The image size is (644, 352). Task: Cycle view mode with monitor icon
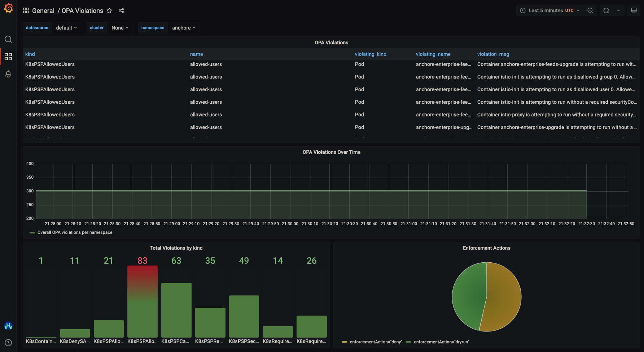coord(634,10)
